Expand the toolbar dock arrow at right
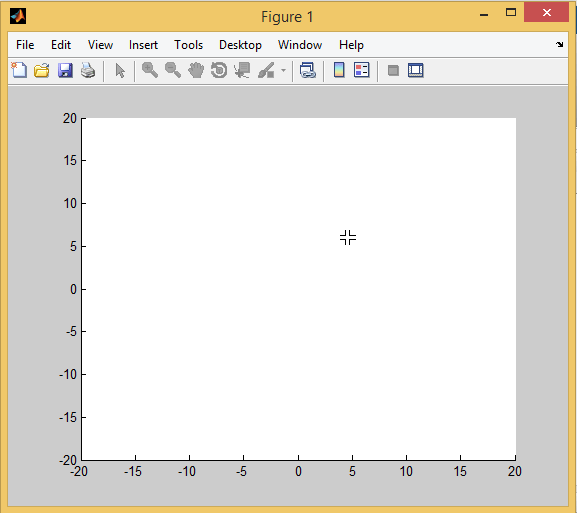 click(559, 45)
